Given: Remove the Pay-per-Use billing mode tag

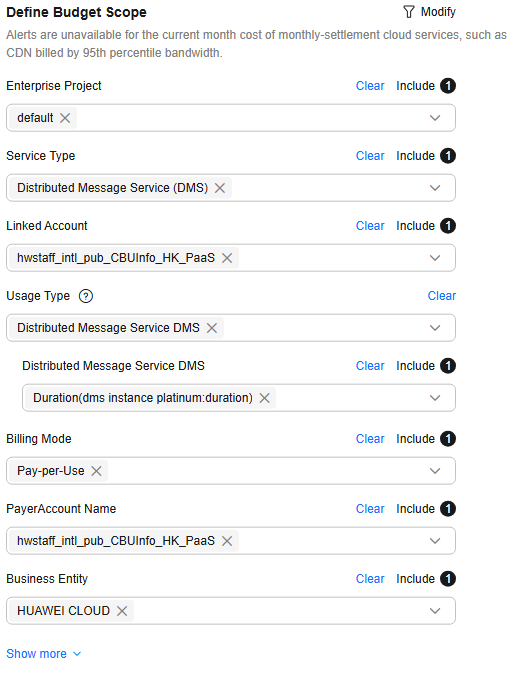Looking at the screenshot, I should (x=96, y=471).
